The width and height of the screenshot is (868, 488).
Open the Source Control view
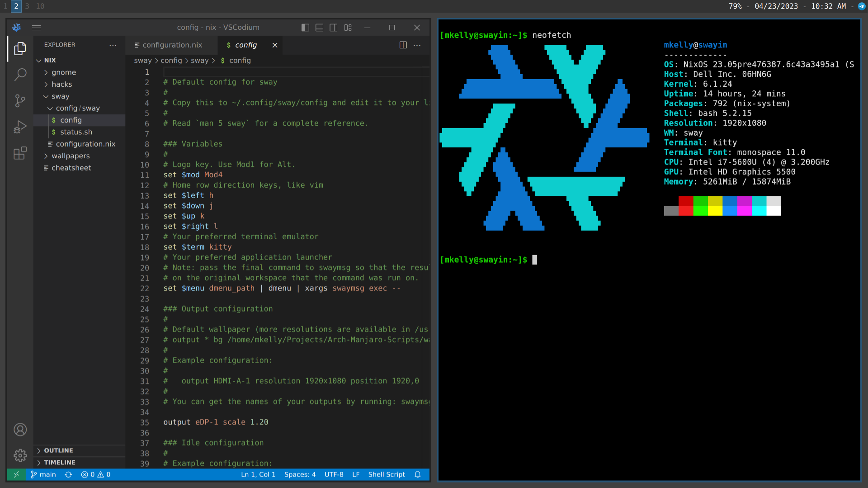click(20, 100)
